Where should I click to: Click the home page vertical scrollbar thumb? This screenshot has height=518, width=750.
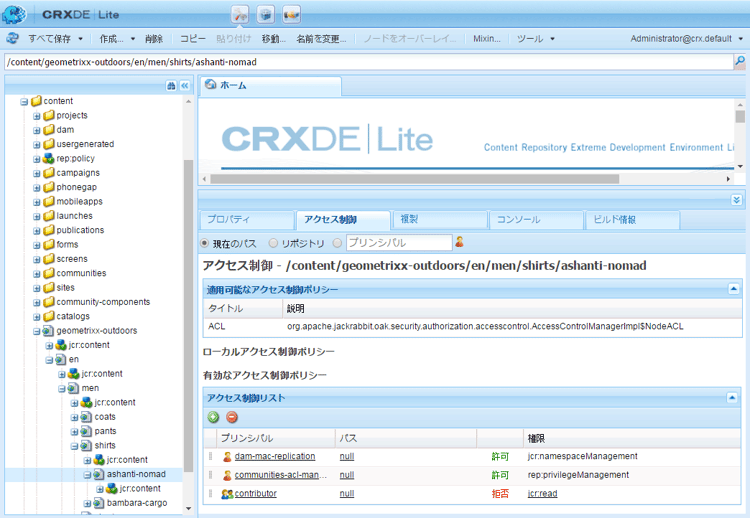[x=740, y=116]
